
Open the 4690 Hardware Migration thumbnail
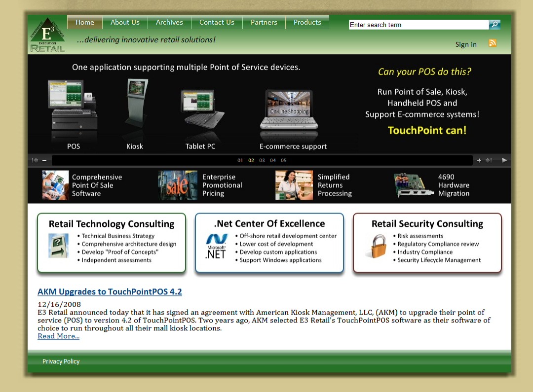click(x=411, y=185)
